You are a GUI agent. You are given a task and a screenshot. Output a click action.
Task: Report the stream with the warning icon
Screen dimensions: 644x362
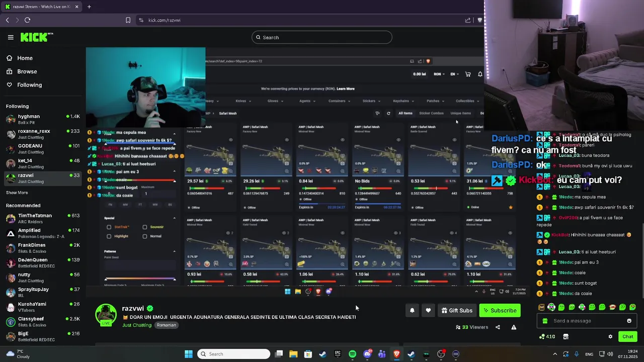coord(514,327)
